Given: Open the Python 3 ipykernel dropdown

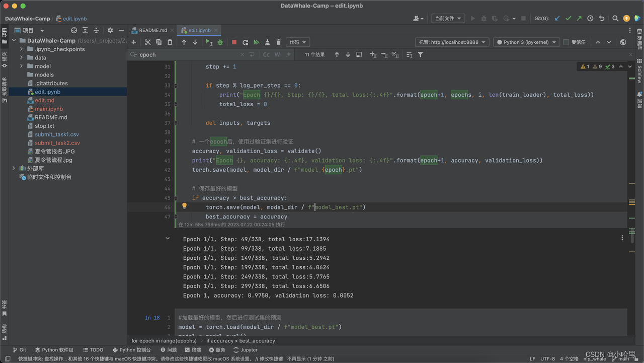Looking at the screenshot, I should (526, 42).
